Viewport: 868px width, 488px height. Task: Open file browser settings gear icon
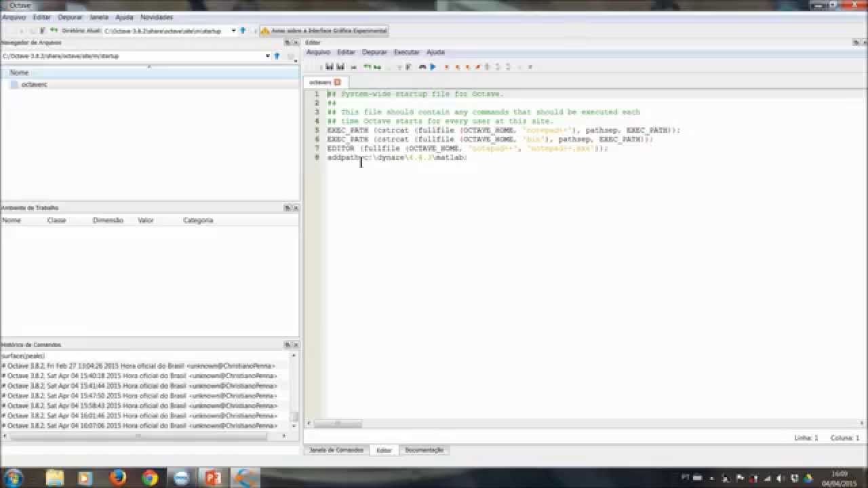coord(291,56)
